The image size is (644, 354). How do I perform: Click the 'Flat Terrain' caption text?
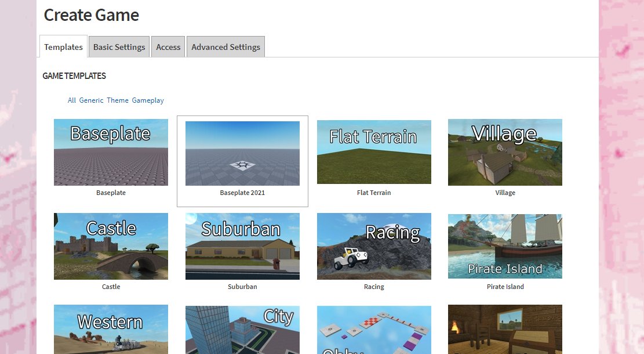coord(374,193)
